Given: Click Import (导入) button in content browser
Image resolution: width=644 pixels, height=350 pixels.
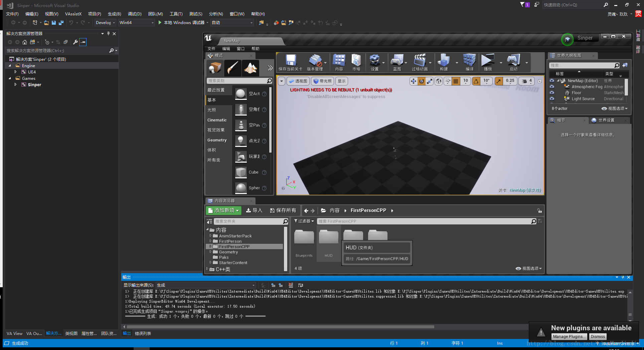Looking at the screenshot, I should tap(254, 210).
